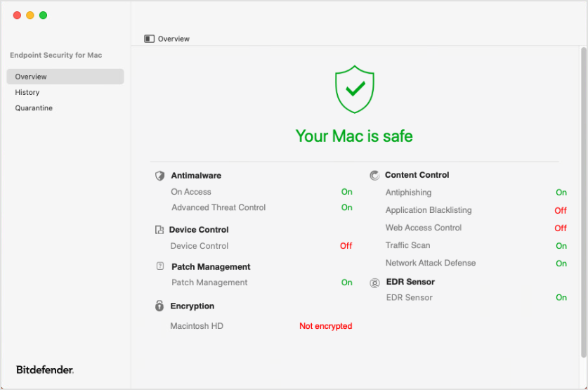The height and width of the screenshot is (390, 588).
Task: Click the gray Patch Management row label
Action: (x=209, y=282)
